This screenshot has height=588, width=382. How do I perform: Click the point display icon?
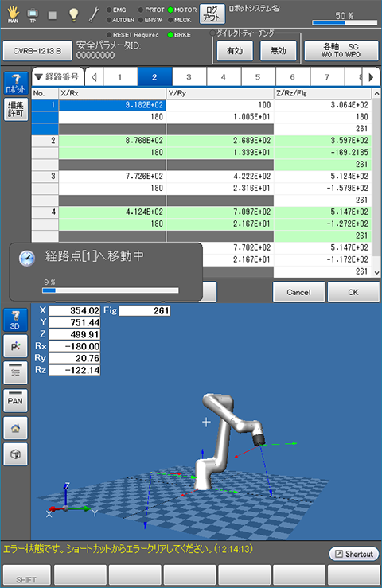tap(15, 346)
